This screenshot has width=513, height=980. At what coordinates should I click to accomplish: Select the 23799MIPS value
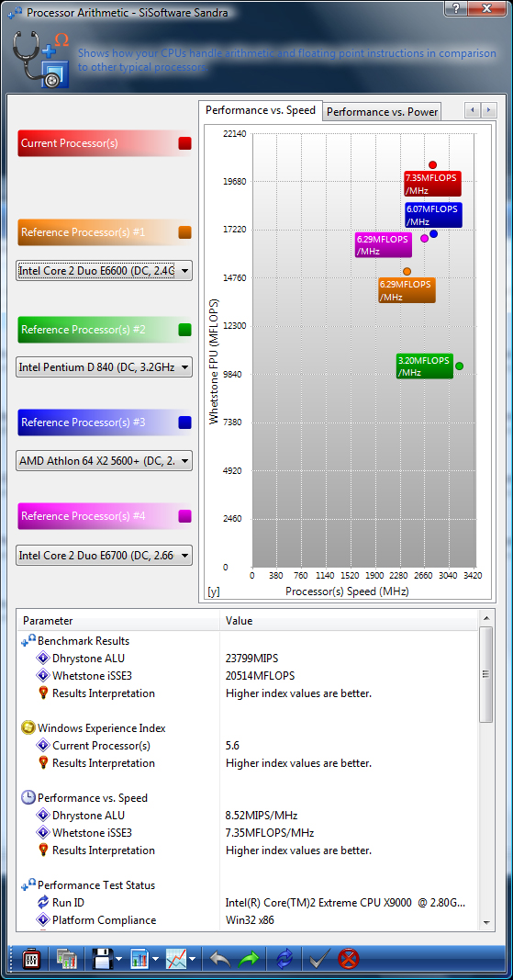251,659
